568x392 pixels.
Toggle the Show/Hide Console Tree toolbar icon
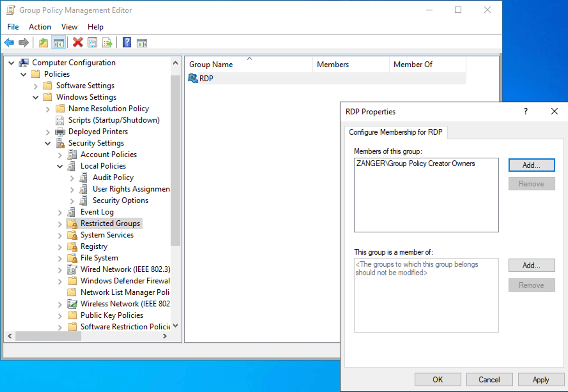pos(58,42)
